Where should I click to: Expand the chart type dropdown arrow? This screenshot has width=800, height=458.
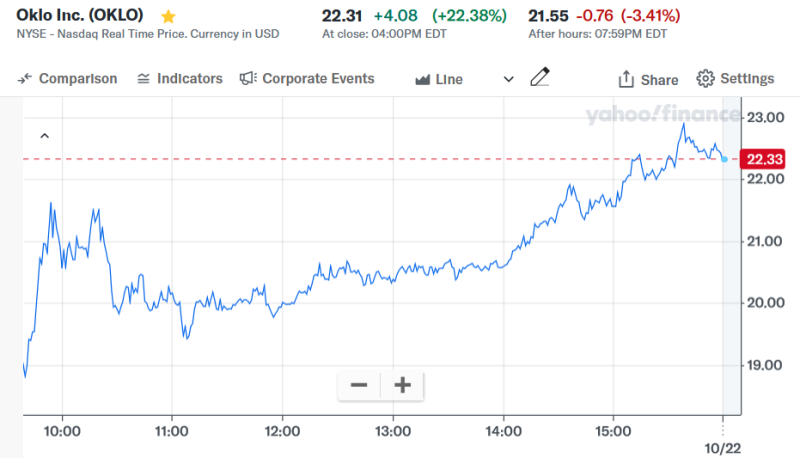tap(508, 78)
